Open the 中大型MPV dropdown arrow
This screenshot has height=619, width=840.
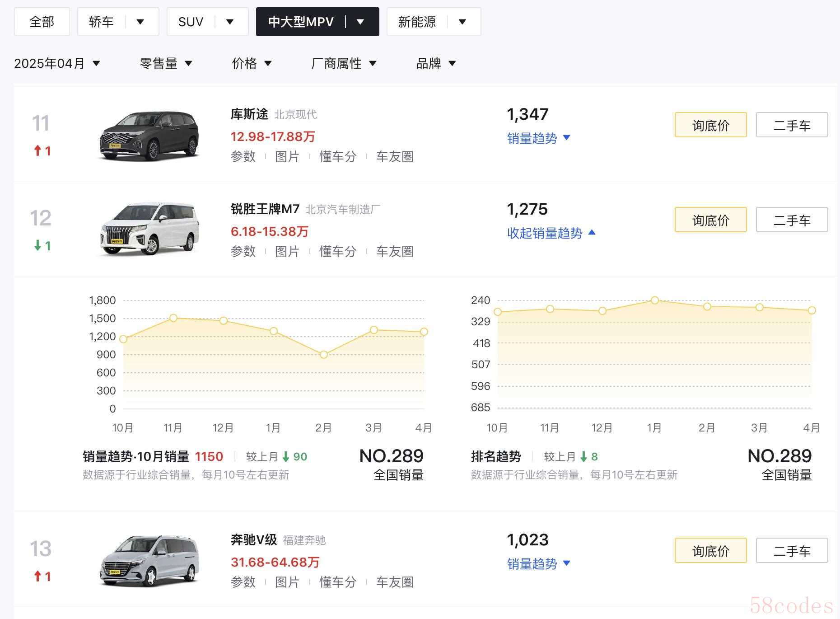[360, 22]
